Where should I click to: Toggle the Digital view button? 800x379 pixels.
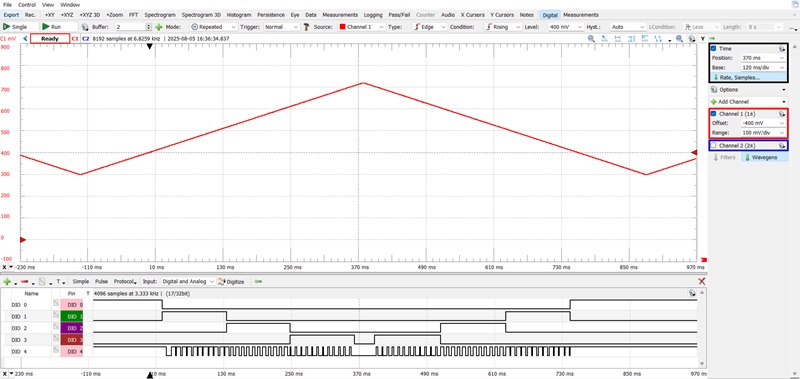(x=550, y=15)
